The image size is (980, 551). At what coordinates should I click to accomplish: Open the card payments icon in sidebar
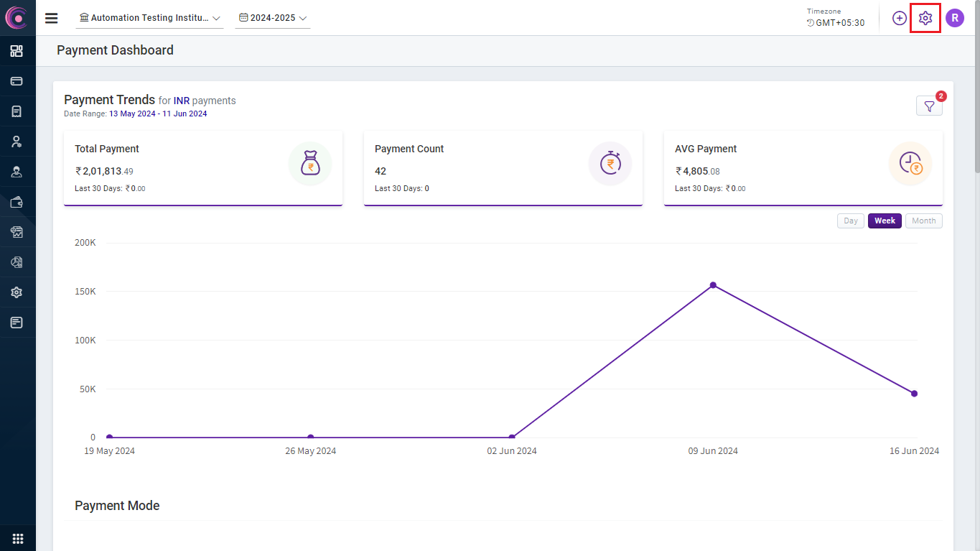click(17, 81)
